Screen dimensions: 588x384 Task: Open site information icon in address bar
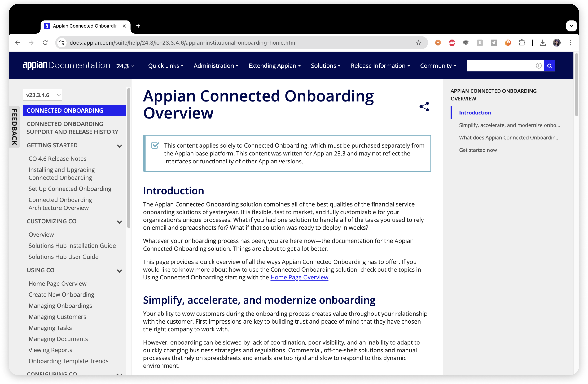coord(62,43)
